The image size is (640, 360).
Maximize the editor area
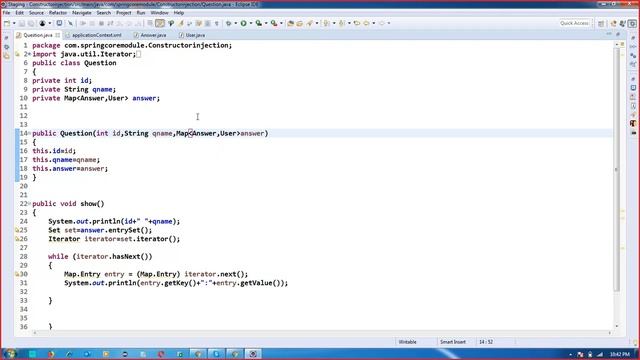618,34
